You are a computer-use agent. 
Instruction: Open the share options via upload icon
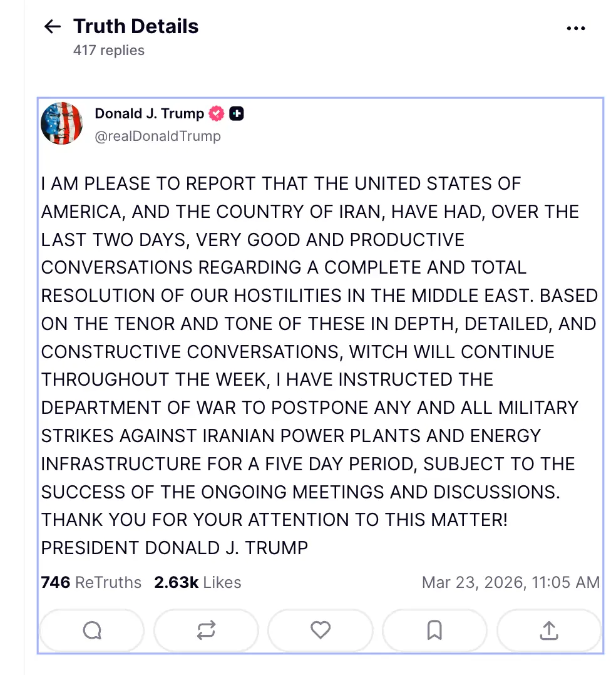(549, 631)
